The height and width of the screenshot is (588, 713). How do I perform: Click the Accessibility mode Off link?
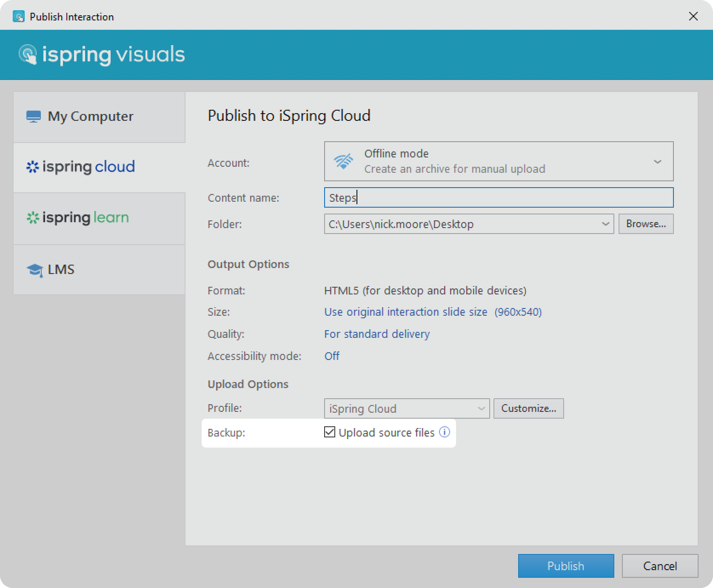coord(332,356)
